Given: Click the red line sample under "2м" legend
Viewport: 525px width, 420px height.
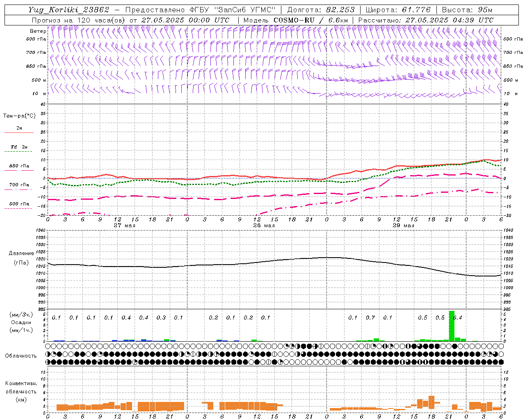Looking at the screenshot, I should coord(19,132).
